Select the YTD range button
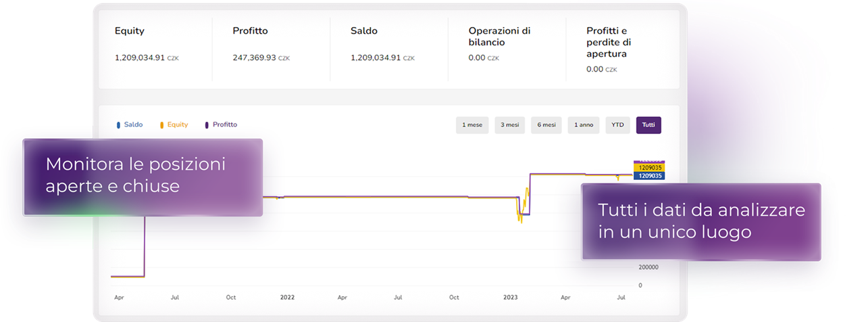Viewport: 868px width, 322px height. [617, 125]
